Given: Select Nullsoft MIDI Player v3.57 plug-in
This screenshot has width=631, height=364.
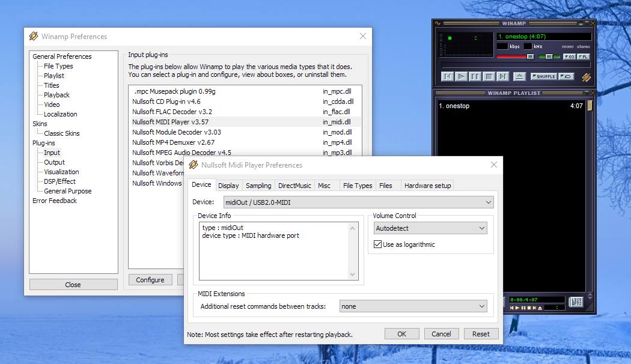Looking at the screenshot, I should (x=245, y=122).
